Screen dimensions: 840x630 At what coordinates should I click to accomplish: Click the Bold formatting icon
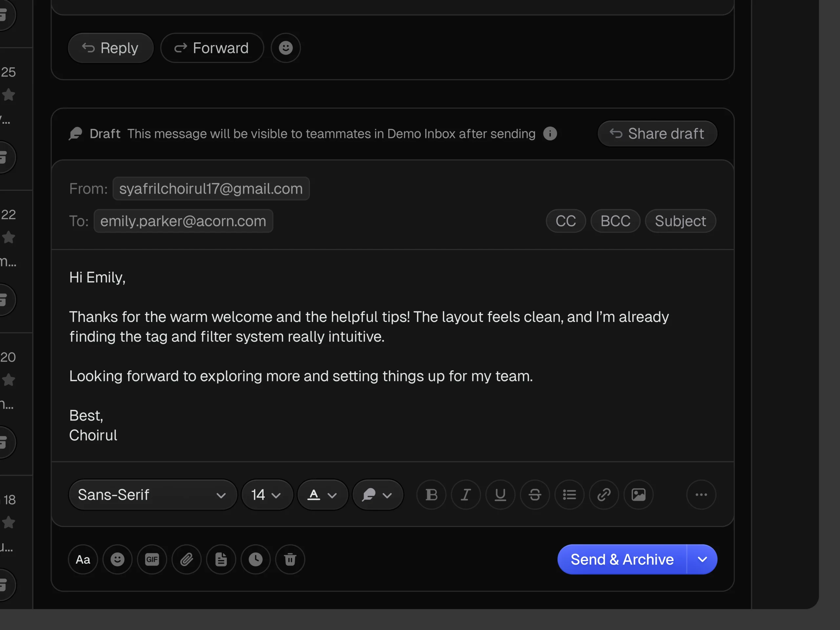(x=431, y=495)
